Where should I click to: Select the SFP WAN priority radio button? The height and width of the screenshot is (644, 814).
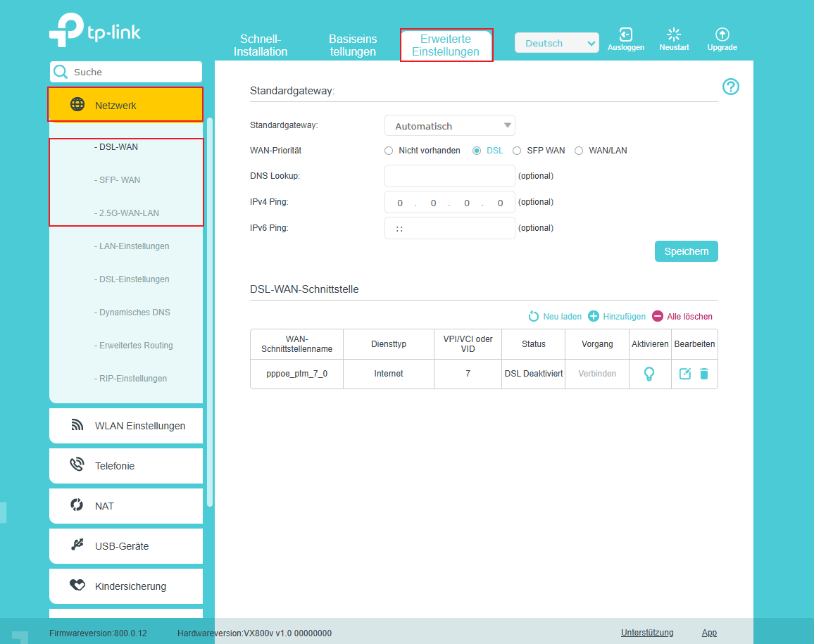pyautogui.click(x=517, y=151)
